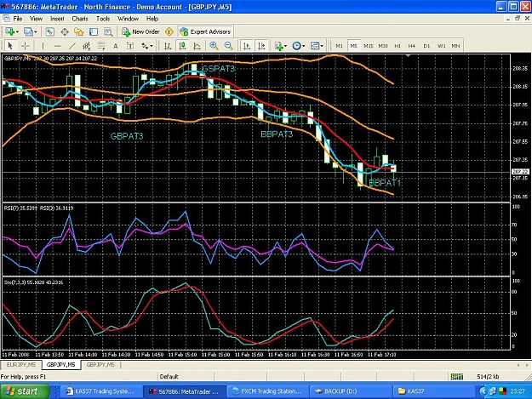The image size is (532, 399).
Task: Open the Insert menu
Action: pos(57,19)
